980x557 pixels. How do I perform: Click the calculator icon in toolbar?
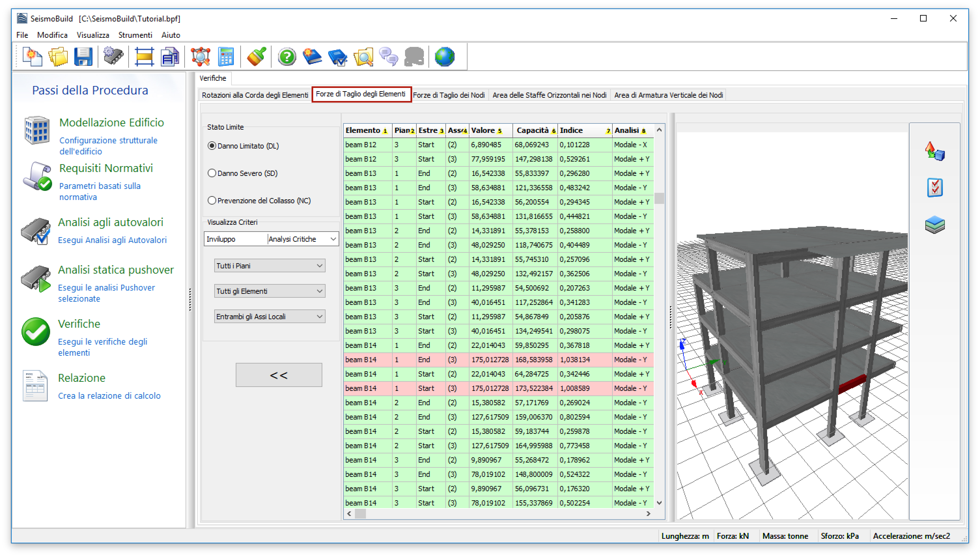(226, 57)
